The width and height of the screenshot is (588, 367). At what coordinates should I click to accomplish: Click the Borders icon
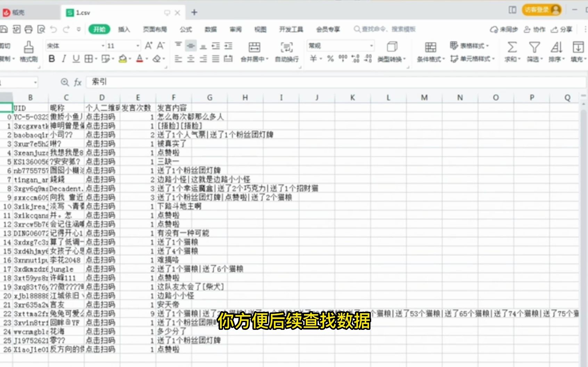pos(89,59)
